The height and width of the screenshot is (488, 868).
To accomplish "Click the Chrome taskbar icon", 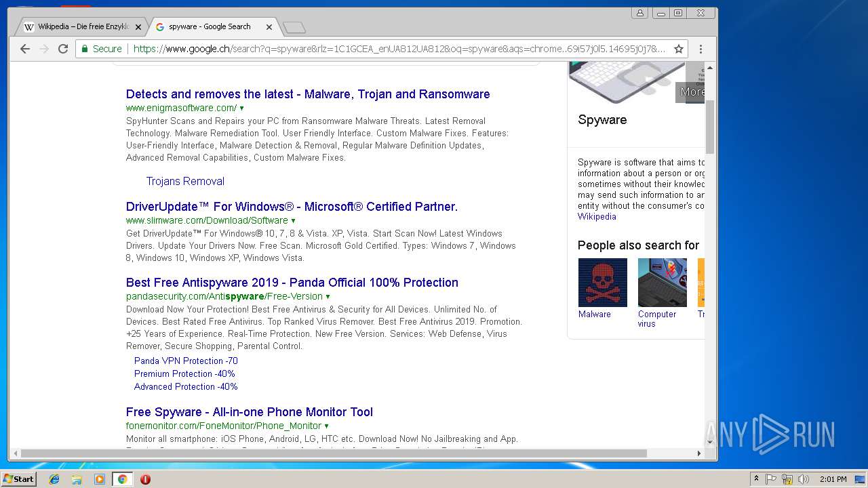I will 122,479.
